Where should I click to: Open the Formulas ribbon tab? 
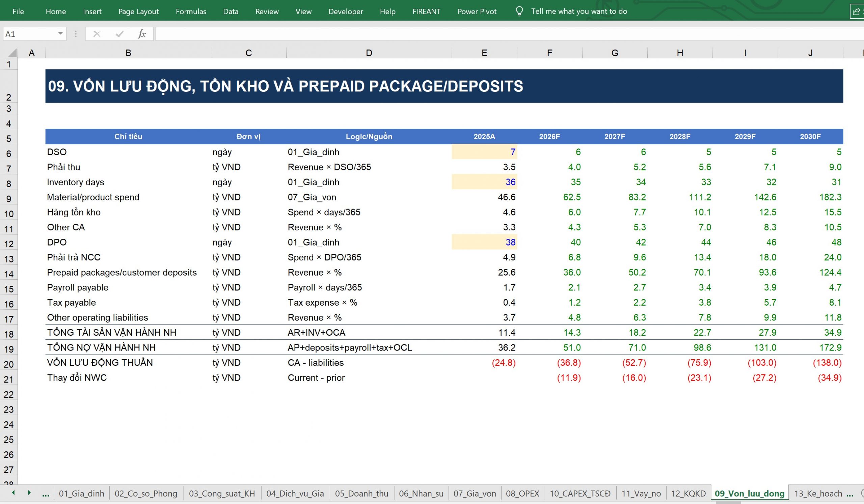click(191, 11)
